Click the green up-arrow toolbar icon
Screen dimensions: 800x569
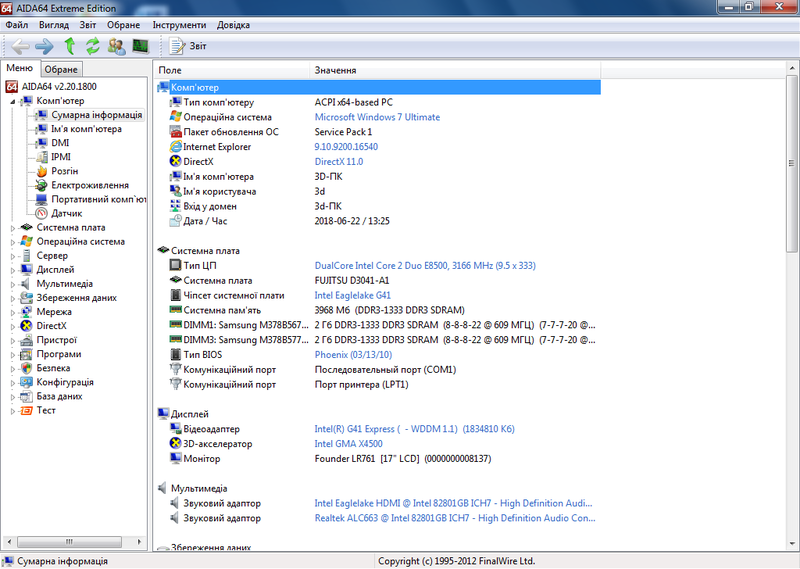pos(70,46)
